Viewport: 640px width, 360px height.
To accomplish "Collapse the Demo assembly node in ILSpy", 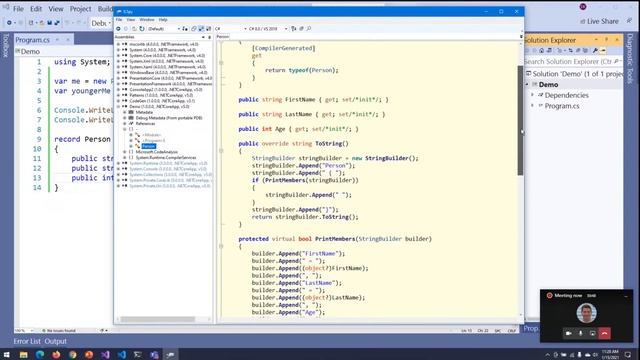I will pos(118,107).
